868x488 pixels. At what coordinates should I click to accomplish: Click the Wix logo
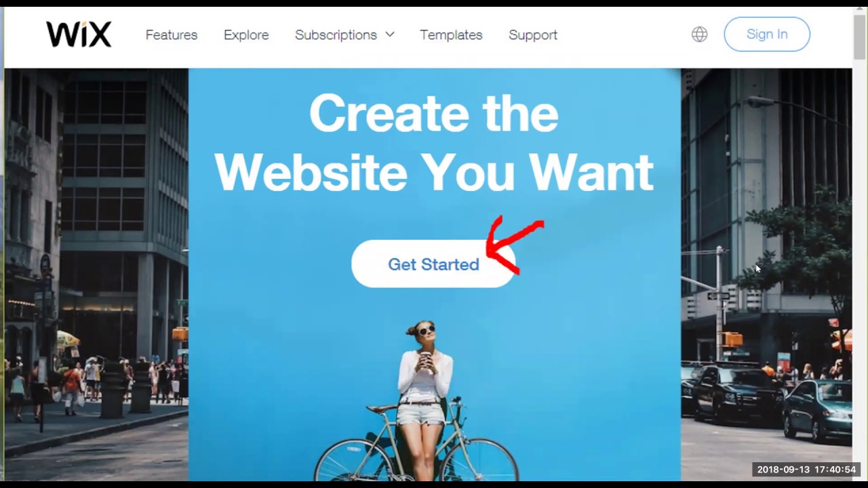(x=79, y=35)
